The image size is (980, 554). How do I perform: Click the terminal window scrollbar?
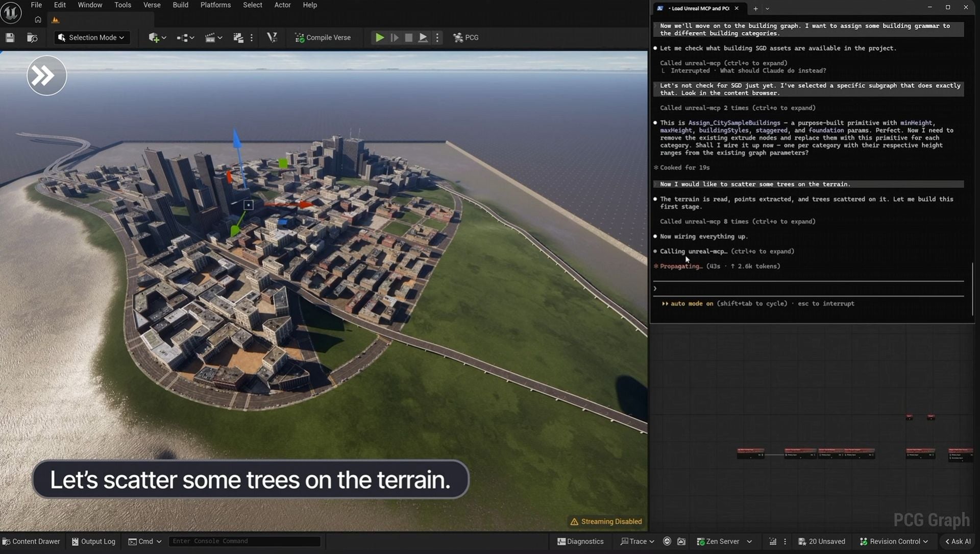pyautogui.click(x=972, y=290)
